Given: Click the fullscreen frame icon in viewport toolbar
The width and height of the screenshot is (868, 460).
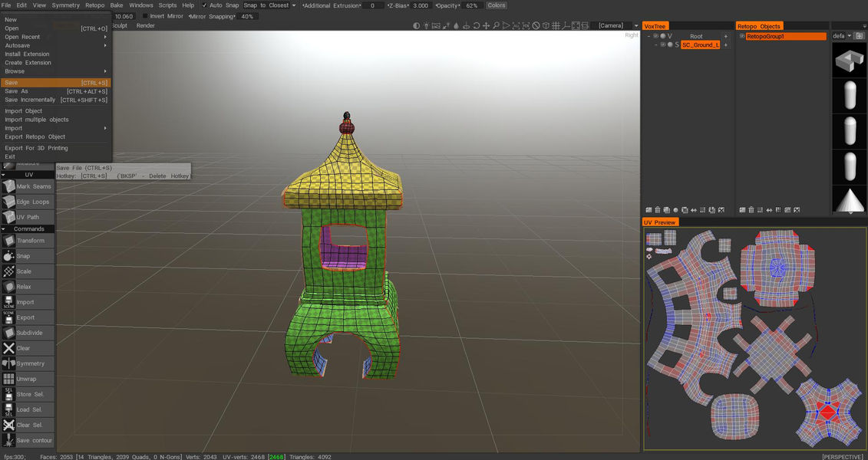Looking at the screenshot, I should click(x=576, y=25).
